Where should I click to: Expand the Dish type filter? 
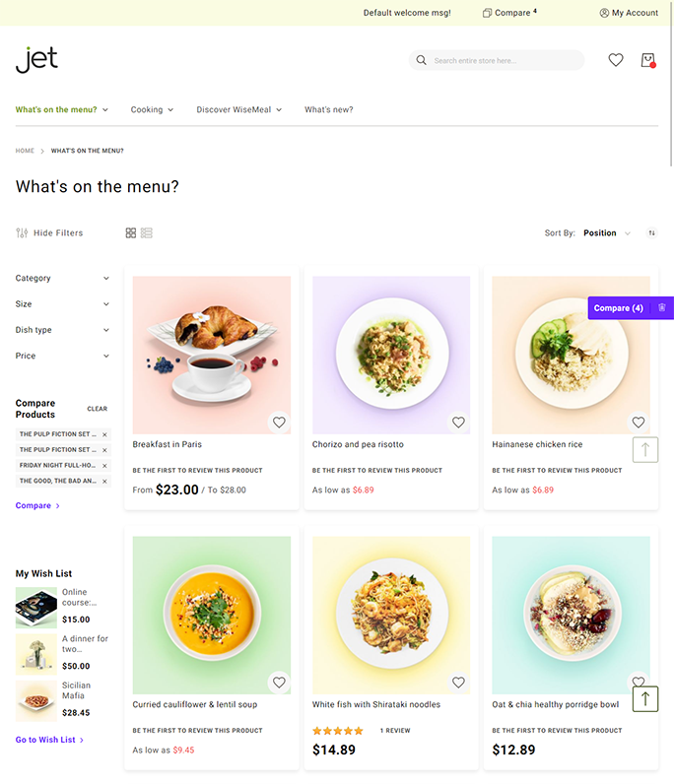click(62, 330)
